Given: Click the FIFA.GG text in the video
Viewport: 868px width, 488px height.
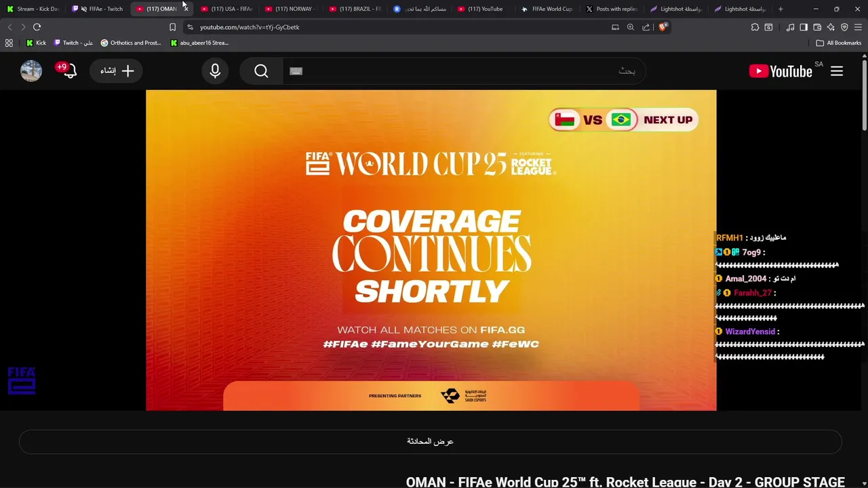Looking at the screenshot, I should click(502, 330).
